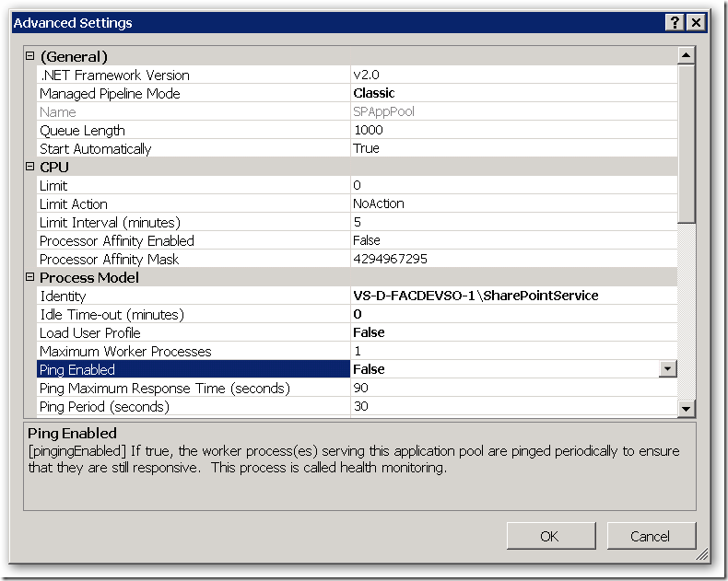Click the Queue Length value 1000
This screenshot has height=581, width=728.
click(514, 130)
